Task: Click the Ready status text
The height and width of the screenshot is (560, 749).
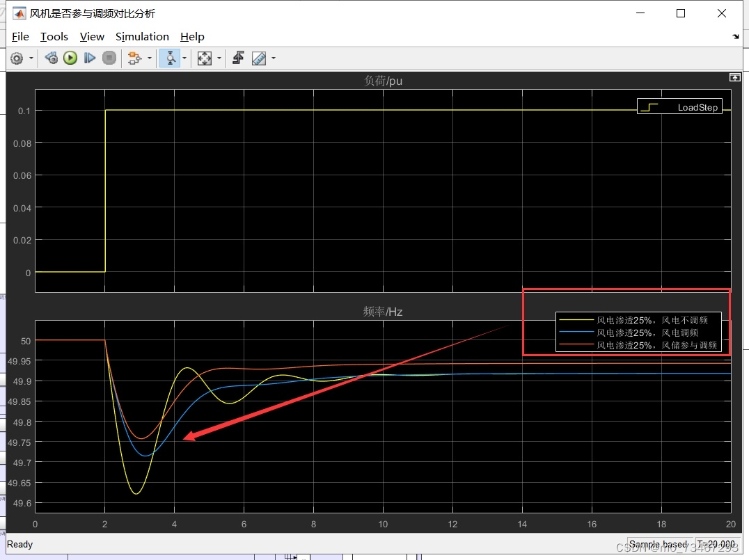Action: click(19, 544)
